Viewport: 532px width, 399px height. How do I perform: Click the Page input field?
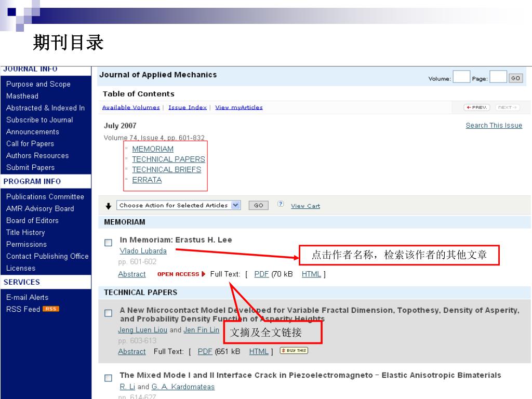coord(498,77)
